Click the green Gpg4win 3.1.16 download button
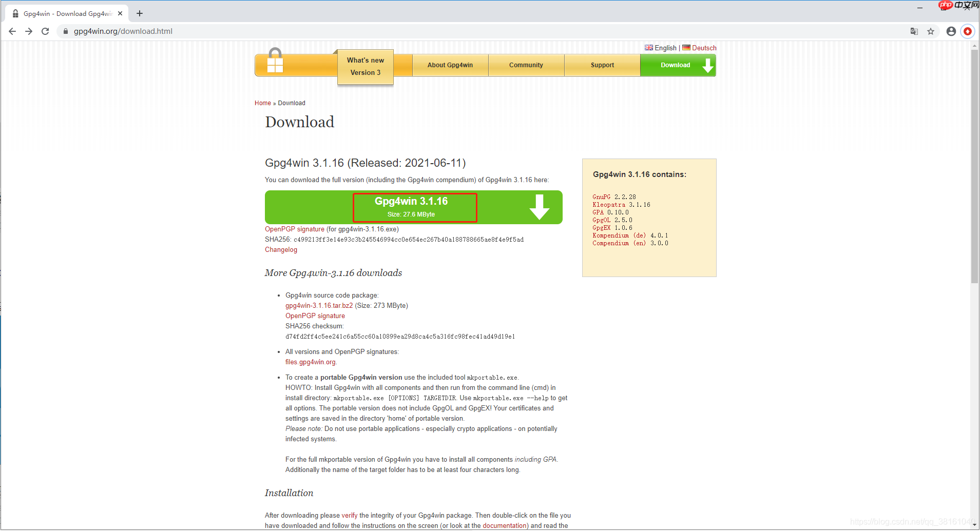980x531 pixels. (x=414, y=207)
